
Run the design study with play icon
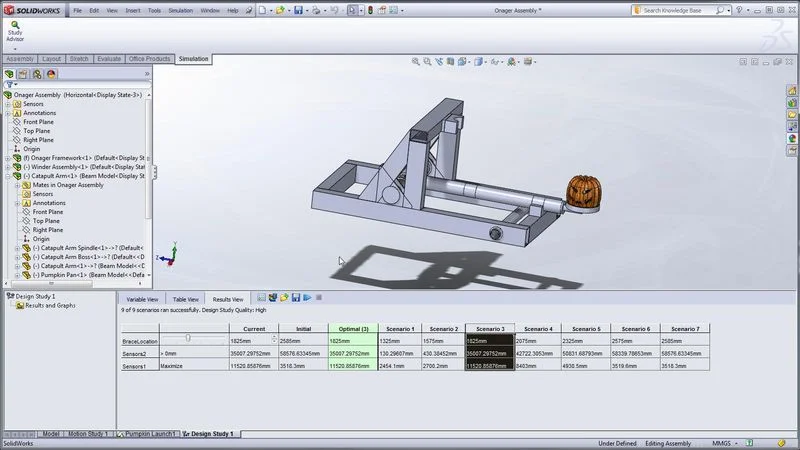[308, 297]
